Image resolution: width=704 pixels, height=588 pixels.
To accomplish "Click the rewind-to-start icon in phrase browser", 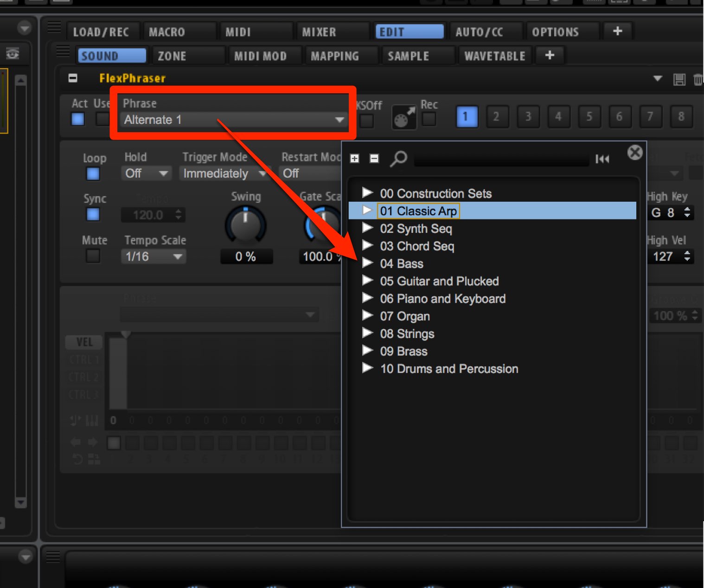I will click(602, 159).
